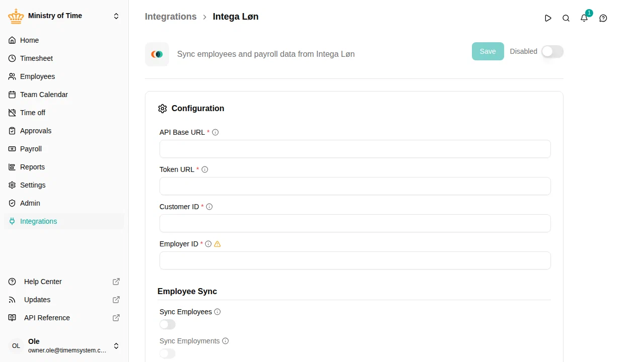The height and width of the screenshot is (362, 644).
Task: Open notifications bell icon
Action: click(x=584, y=18)
